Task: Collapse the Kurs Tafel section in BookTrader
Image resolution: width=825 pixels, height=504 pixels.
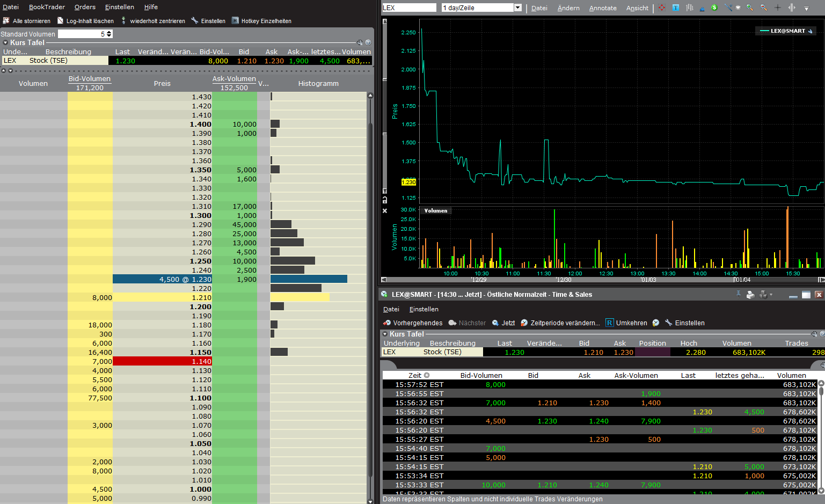Action: pyautogui.click(x=5, y=43)
